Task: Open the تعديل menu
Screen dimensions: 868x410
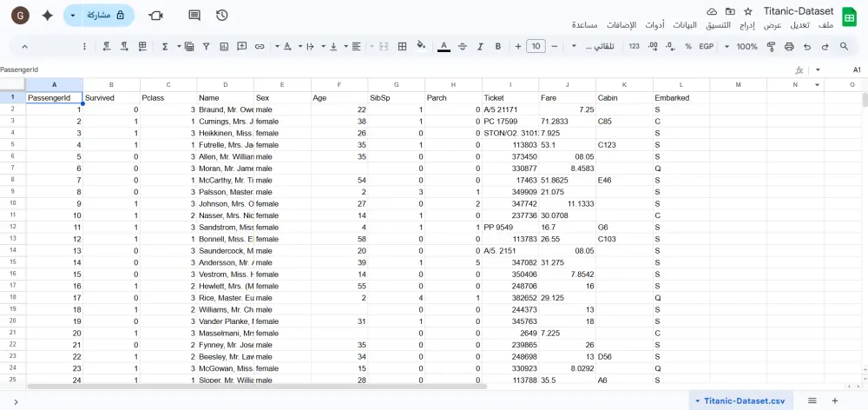Action: click(799, 25)
